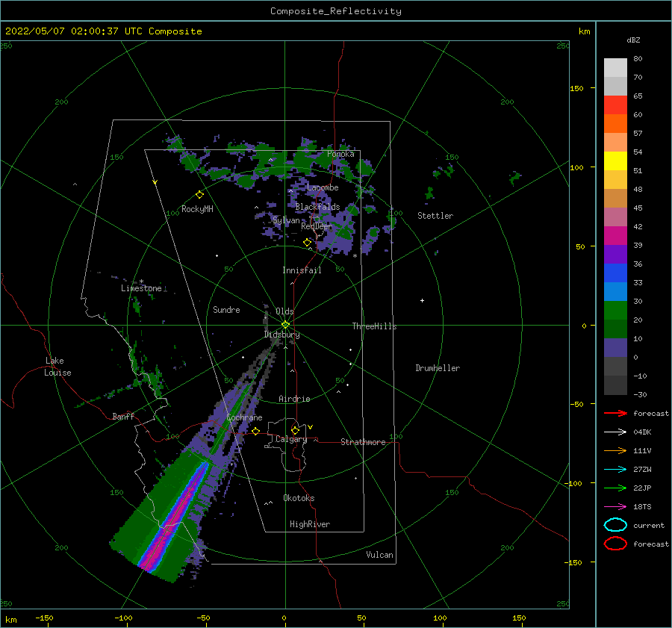The height and width of the screenshot is (628, 672).
Task: Click the Blackfalds city label
Action: pyautogui.click(x=317, y=207)
